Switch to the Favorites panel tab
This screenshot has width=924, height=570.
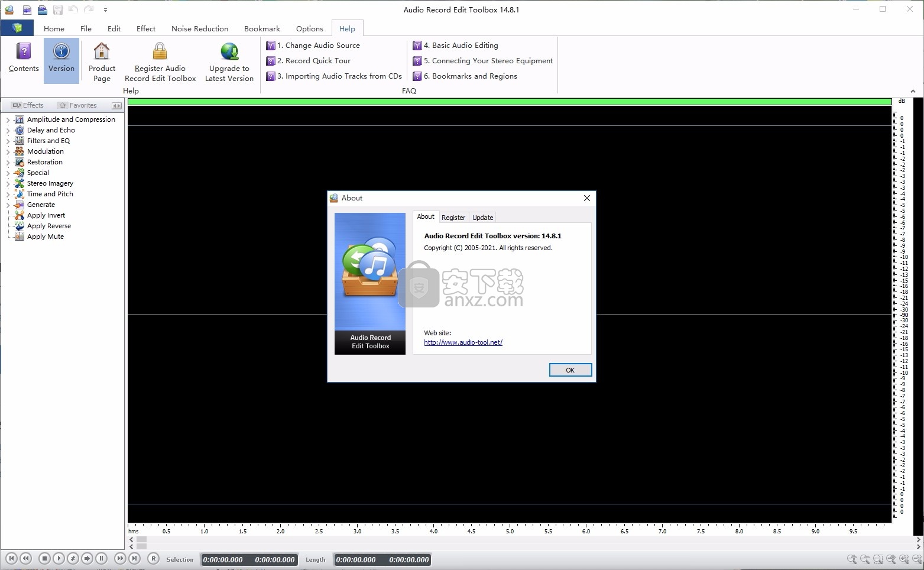pos(77,105)
